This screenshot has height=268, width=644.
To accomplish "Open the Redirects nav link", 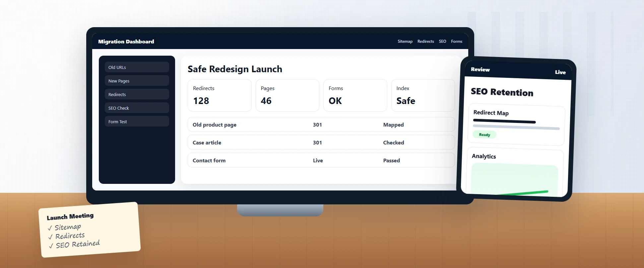I will 425,41.
